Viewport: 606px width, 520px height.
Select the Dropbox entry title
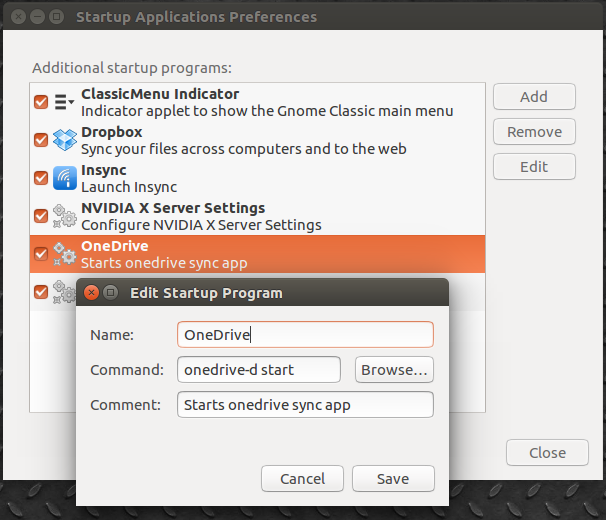pyautogui.click(x=112, y=132)
